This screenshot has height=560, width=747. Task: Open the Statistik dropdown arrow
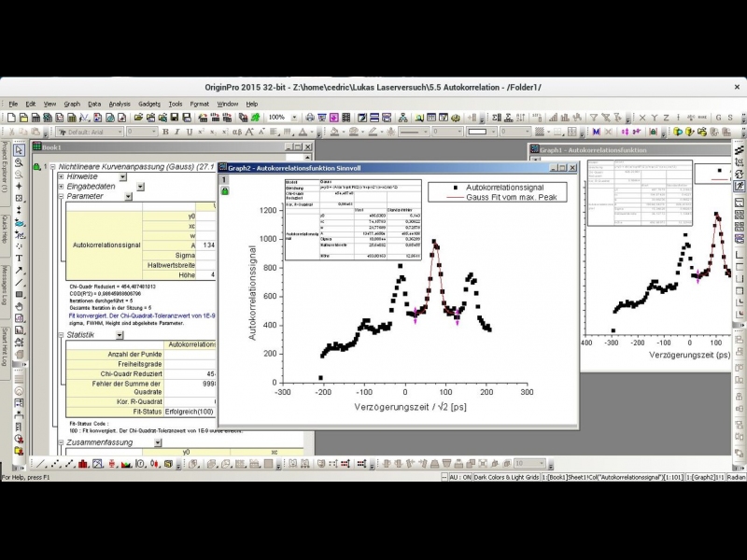[x=120, y=335]
